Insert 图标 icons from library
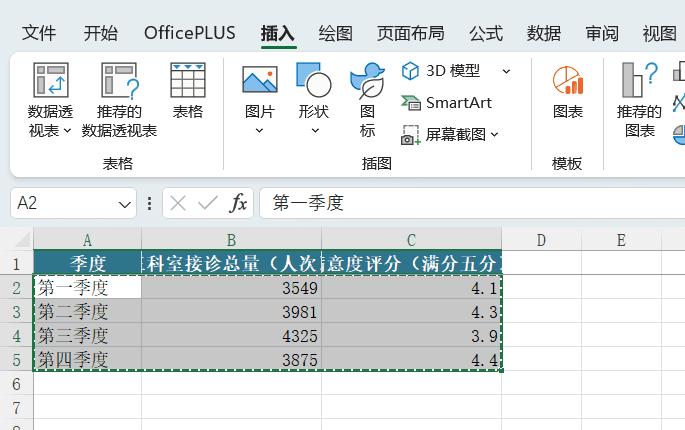This screenshot has height=430, width=685. click(x=367, y=101)
